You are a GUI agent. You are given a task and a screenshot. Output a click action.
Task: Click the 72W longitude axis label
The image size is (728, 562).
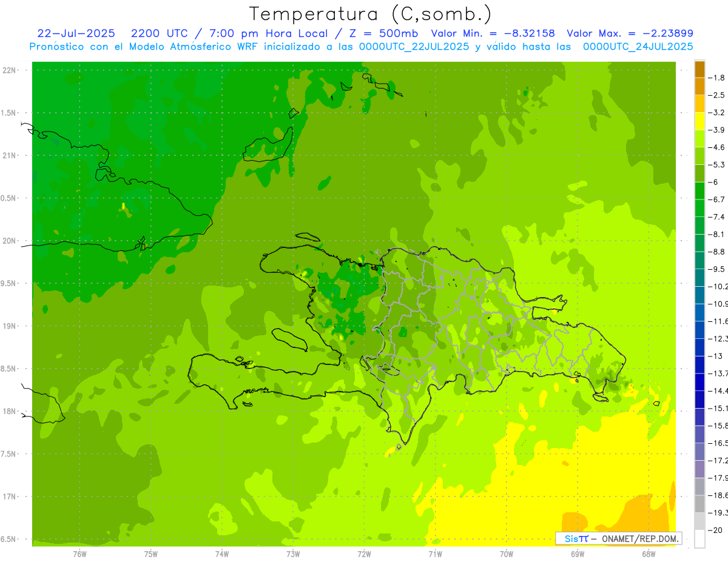click(x=364, y=554)
